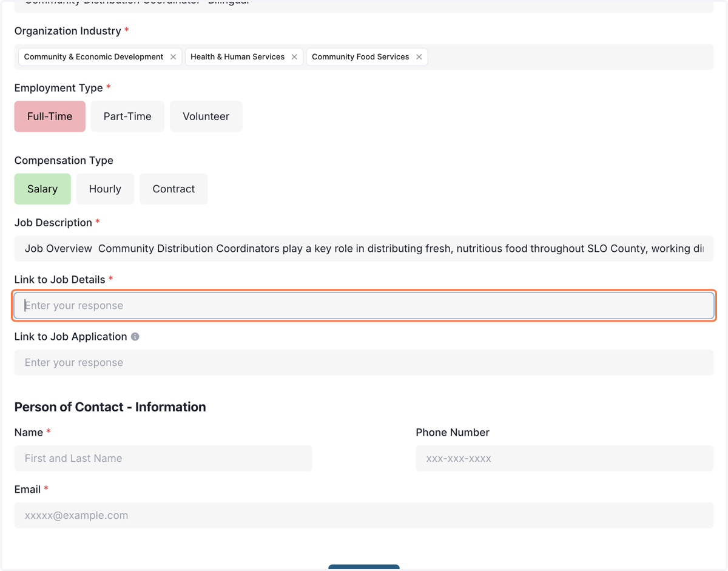Click the Link to Job Application label
Viewport: 728px width, 571px height.
[70, 337]
